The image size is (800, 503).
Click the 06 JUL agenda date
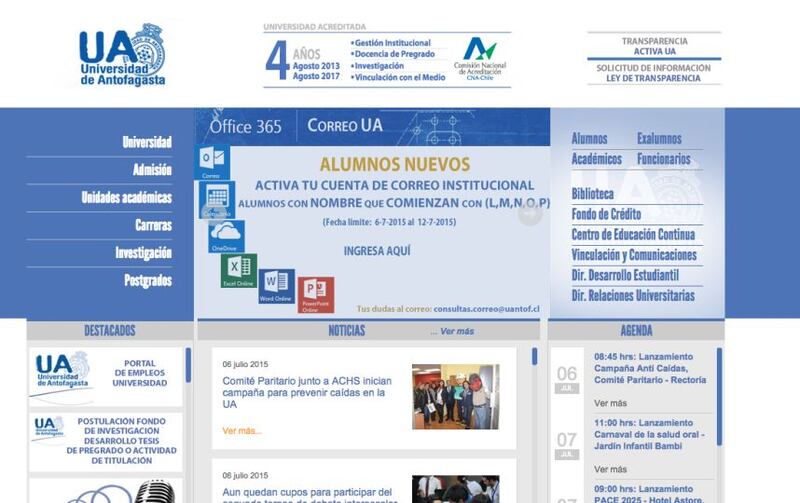[567, 379]
